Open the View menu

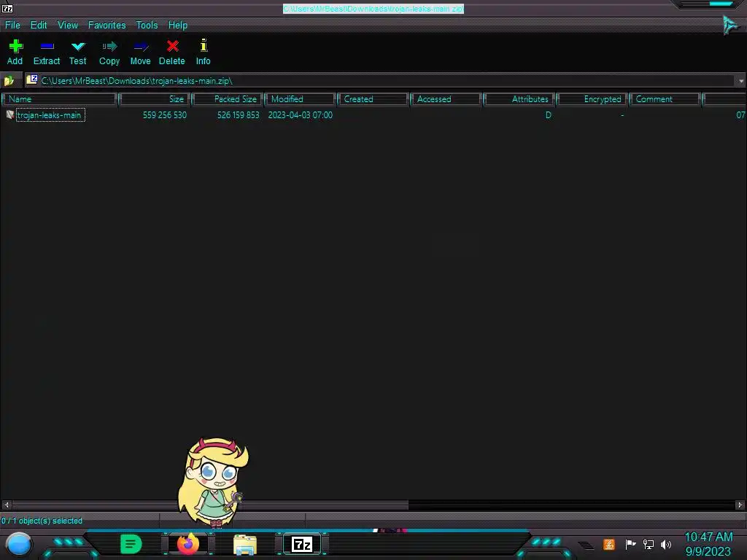(x=68, y=26)
